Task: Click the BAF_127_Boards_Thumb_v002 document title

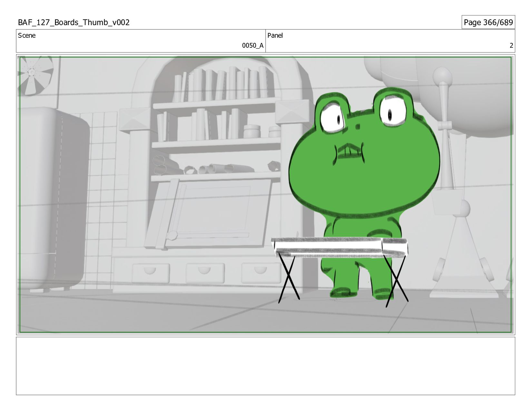Action: (x=74, y=23)
